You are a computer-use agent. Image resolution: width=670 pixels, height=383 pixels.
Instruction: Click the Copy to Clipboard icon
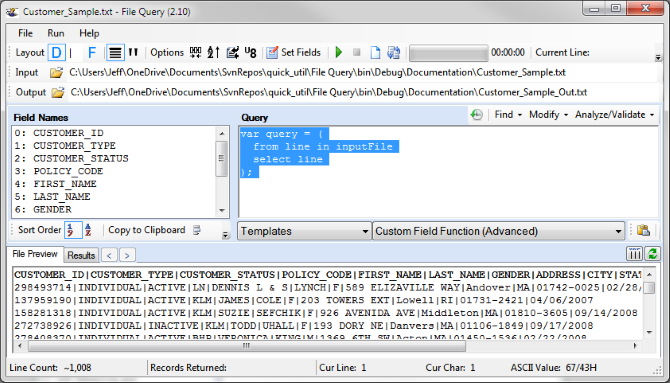tap(197, 230)
